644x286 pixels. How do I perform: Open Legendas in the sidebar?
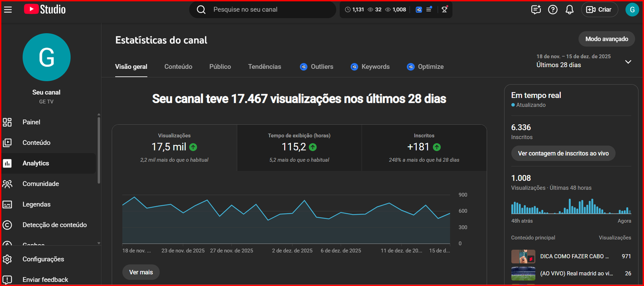coord(49,204)
